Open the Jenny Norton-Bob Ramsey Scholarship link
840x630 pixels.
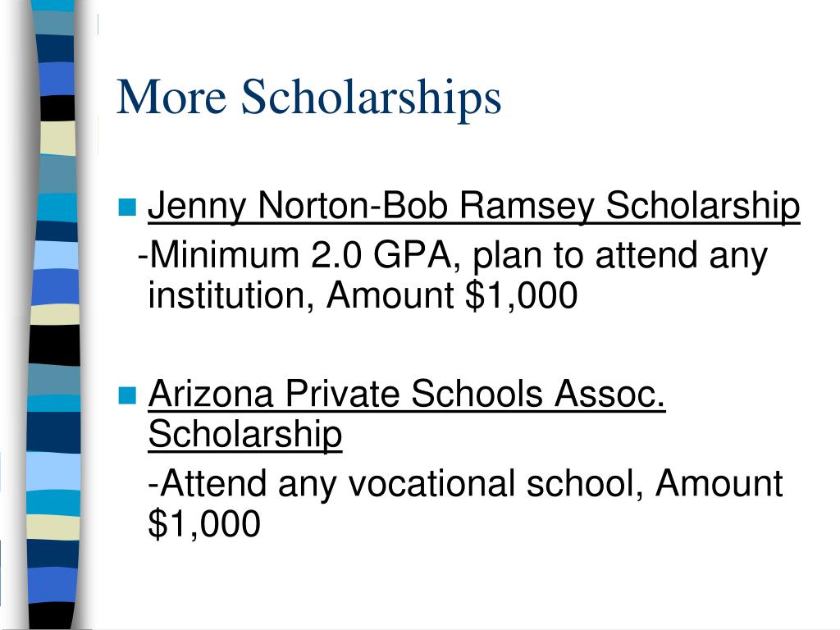coord(473,206)
